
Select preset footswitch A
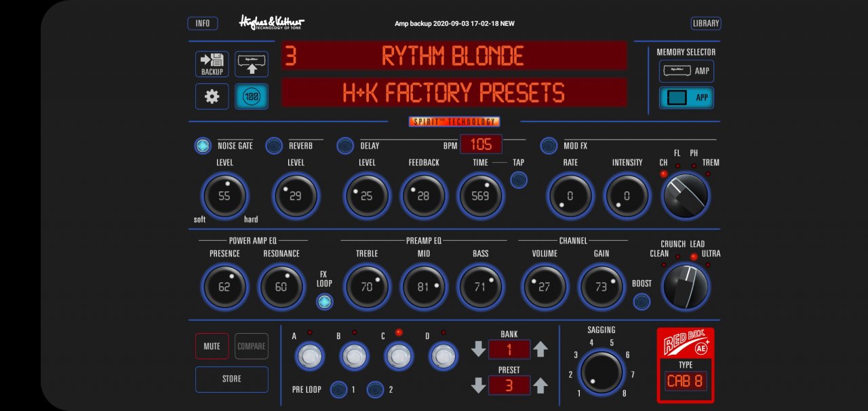pos(309,355)
